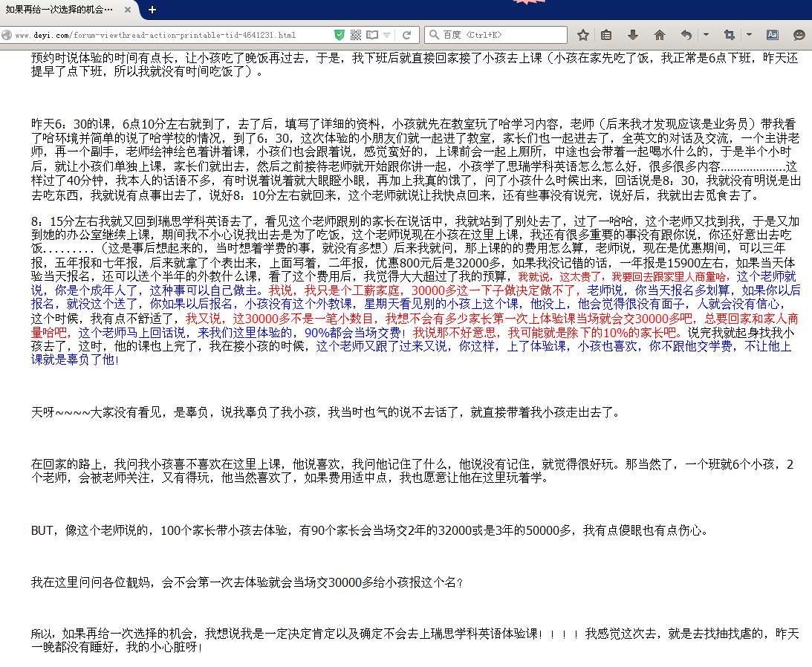
Task: Click the search magnifier icon
Action: 434,35
